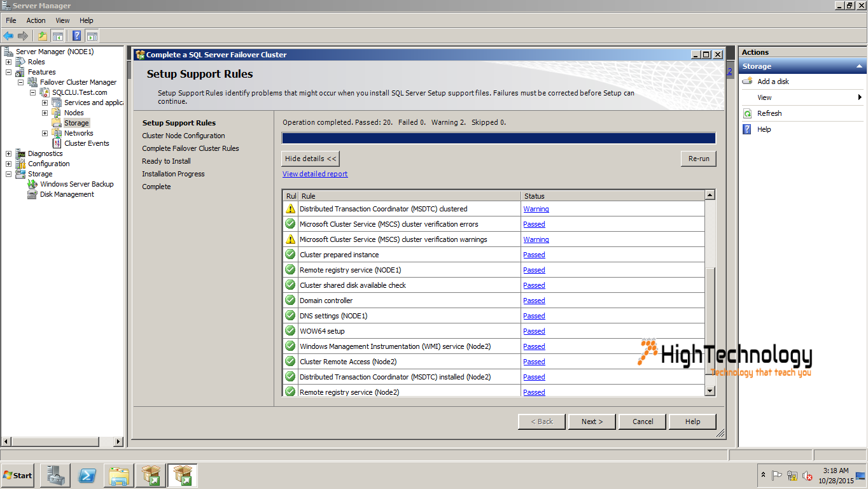Viewport: 868px width, 489px height.
Task: Open the View menu in menu bar
Action: tap(62, 20)
